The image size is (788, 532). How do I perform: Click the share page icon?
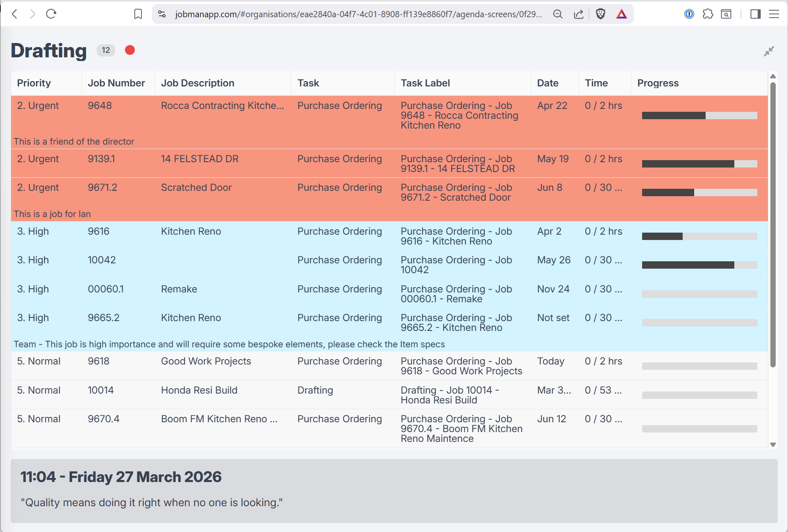pyautogui.click(x=579, y=14)
